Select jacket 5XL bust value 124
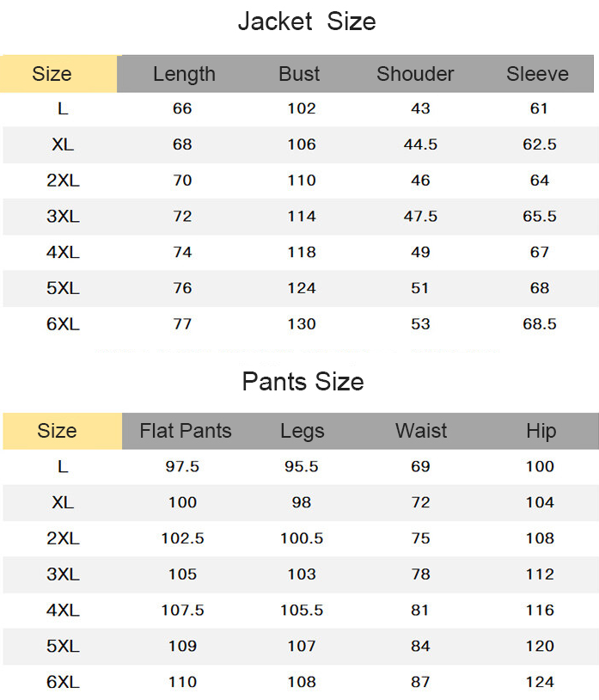This screenshot has width=599, height=700. 302,288
